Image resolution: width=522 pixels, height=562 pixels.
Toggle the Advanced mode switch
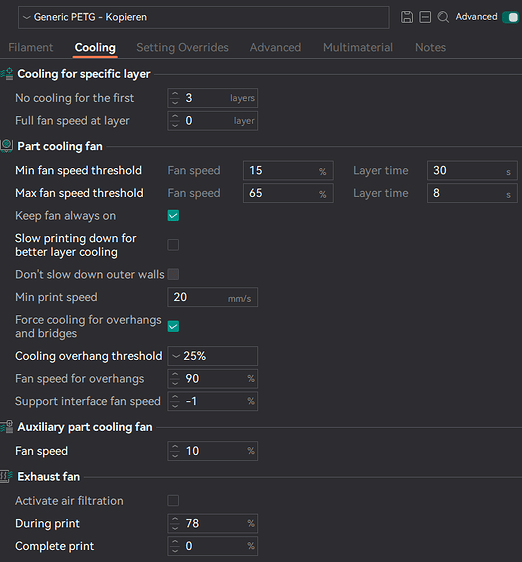(x=511, y=17)
